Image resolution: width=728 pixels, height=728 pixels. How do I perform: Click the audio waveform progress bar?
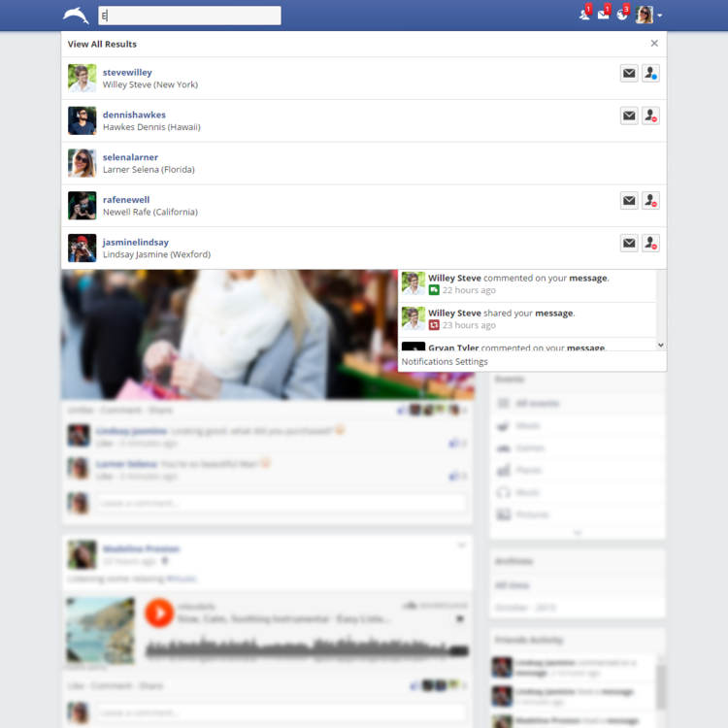coord(307,646)
